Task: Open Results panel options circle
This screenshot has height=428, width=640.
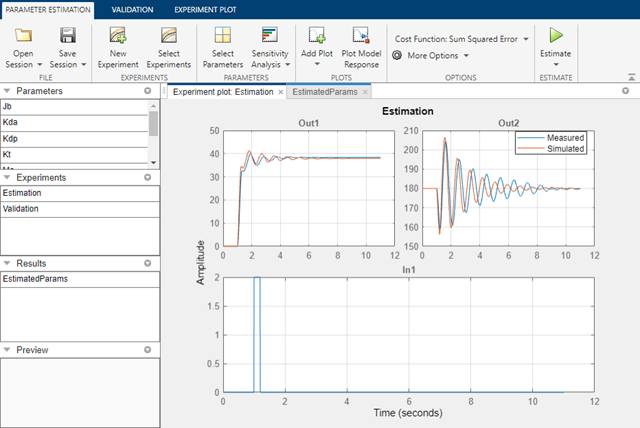Action: coord(148,263)
